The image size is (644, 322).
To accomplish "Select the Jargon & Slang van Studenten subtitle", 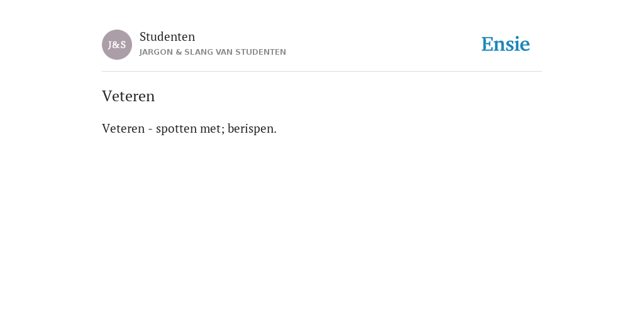I will (x=213, y=52).
